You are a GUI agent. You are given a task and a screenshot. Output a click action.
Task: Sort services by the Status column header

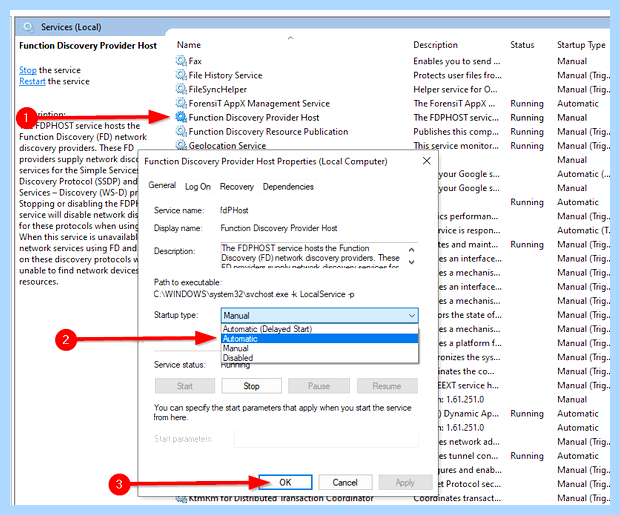pyautogui.click(x=522, y=45)
